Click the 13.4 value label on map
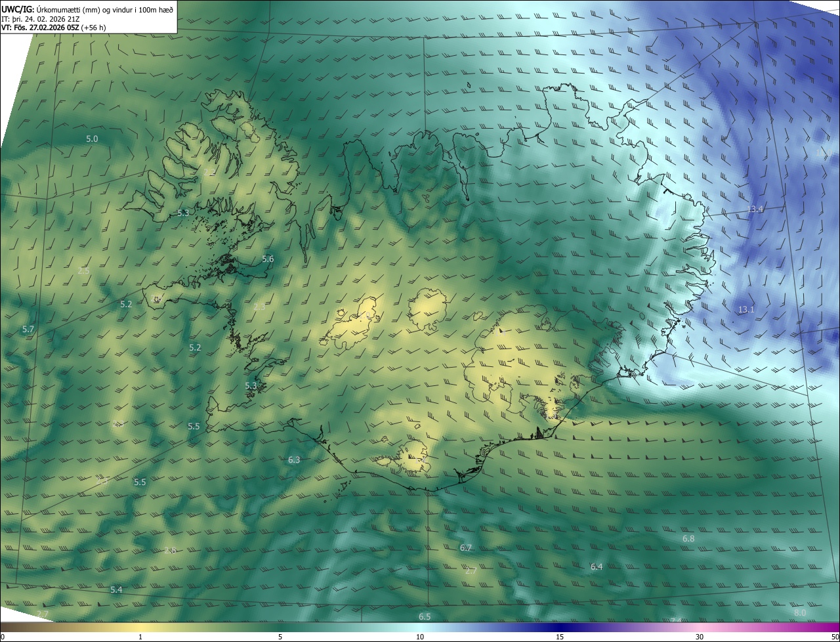Screen dimensions: 840x642 point(755,209)
